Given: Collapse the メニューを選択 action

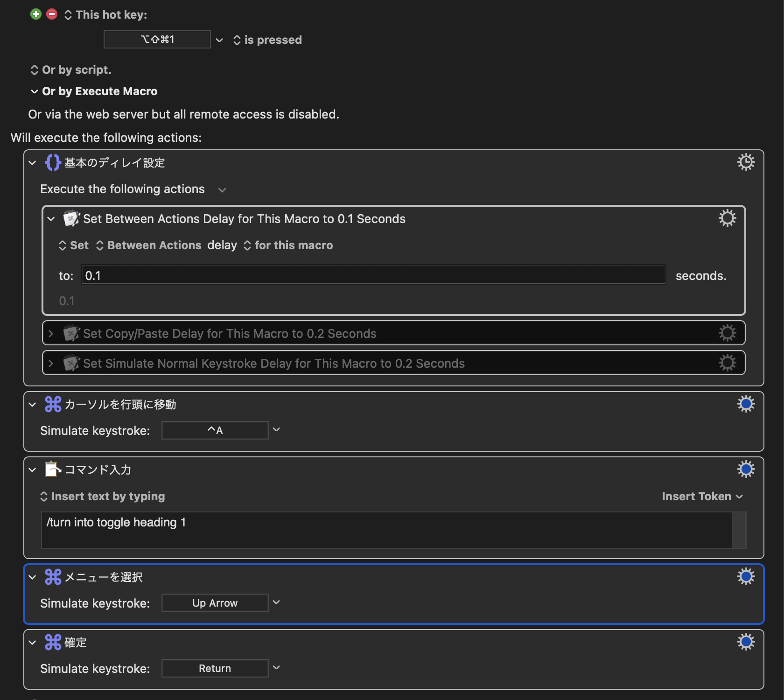Looking at the screenshot, I should pos(32,577).
